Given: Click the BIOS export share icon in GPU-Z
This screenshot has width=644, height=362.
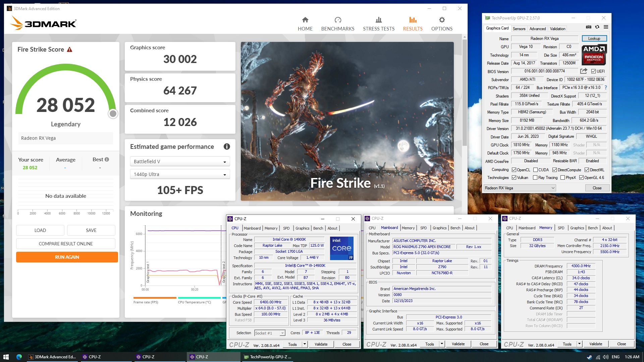Looking at the screenshot, I should (584, 71).
